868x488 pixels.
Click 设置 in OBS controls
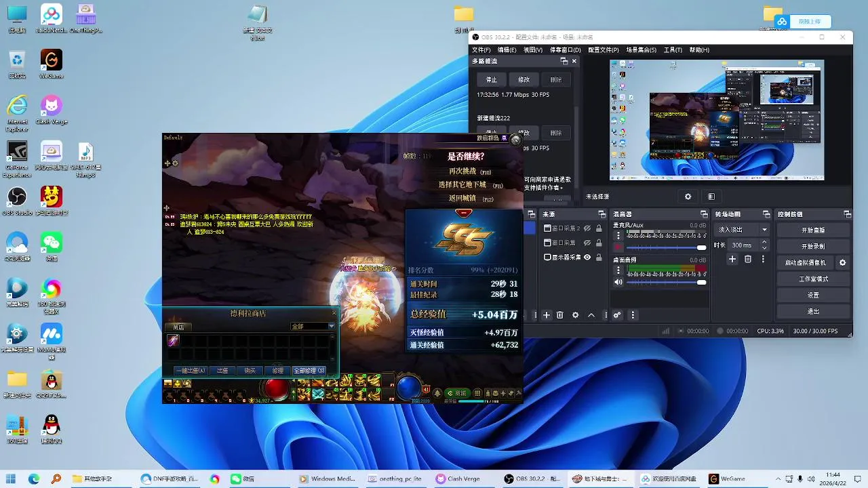tap(813, 295)
